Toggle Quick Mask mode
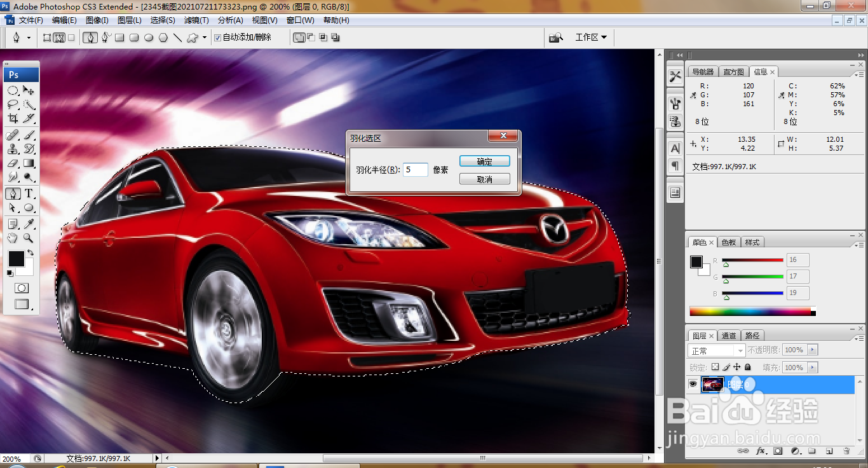 pyautogui.click(x=22, y=288)
